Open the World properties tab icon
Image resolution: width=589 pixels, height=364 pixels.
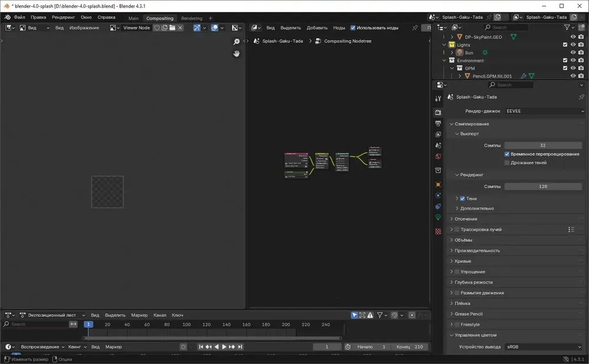[x=438, y=157]
